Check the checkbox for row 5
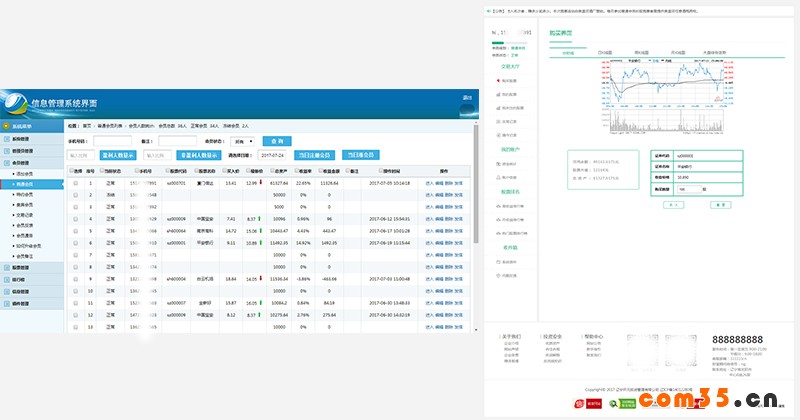 [75, 230]
